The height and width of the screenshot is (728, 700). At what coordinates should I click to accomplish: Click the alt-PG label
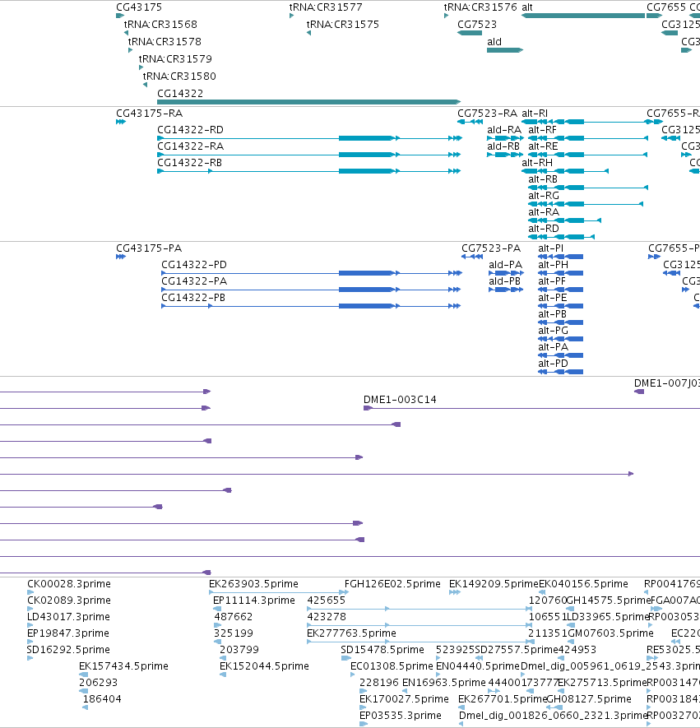tap(553, 331)
